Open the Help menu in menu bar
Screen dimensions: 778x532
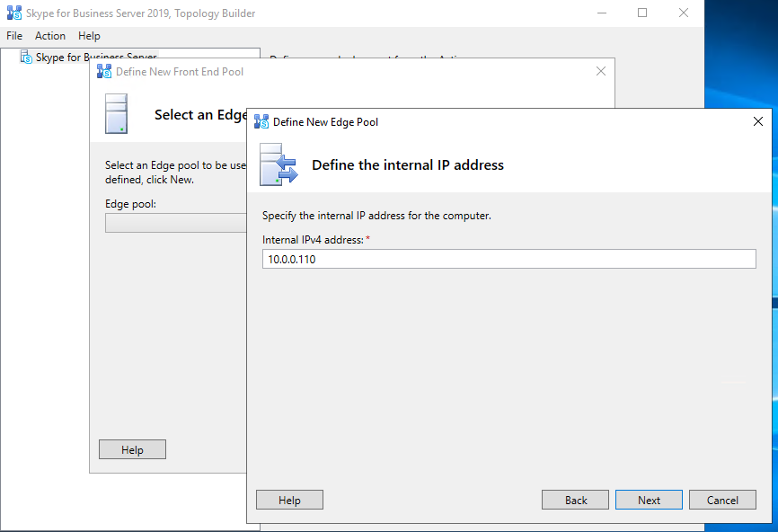89,36
